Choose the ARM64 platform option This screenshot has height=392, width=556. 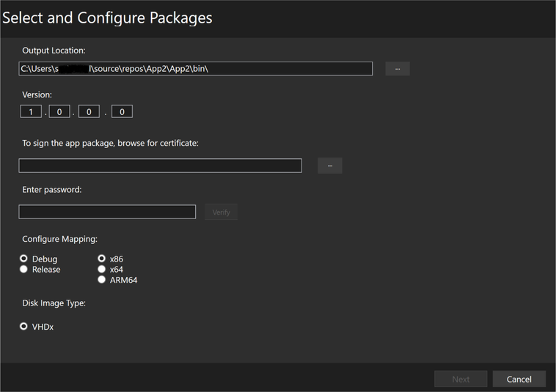pyautogui.click(x=102, y=280)
